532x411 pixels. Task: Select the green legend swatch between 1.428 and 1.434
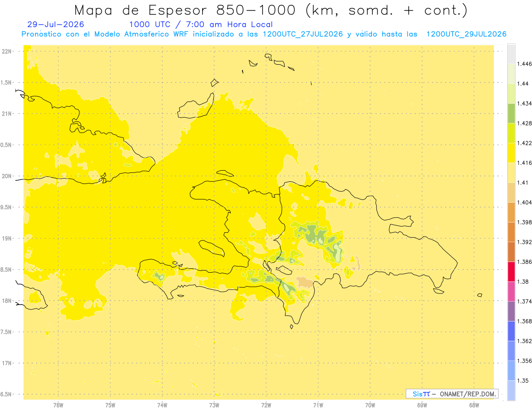tap(511, 114)
